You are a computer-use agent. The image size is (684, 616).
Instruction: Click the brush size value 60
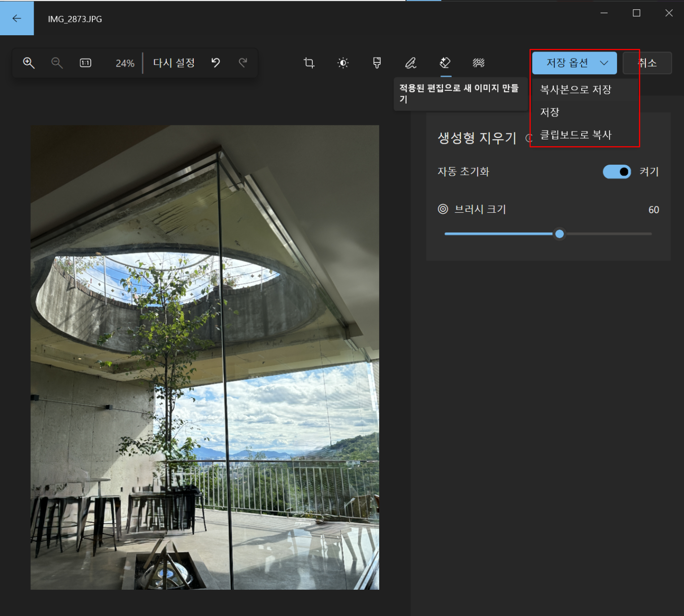654,210
